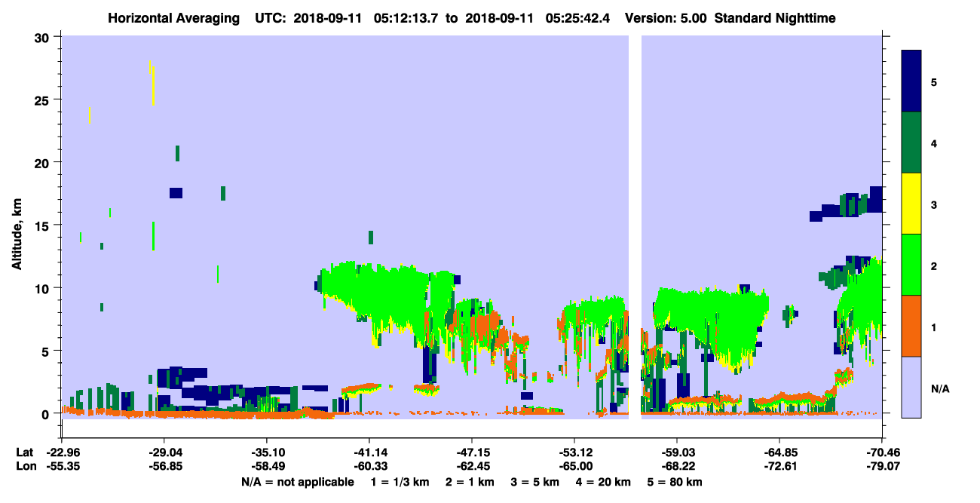Click the 'Version: 5.00' text
This screenshot has height=503, width=980.
666,17
